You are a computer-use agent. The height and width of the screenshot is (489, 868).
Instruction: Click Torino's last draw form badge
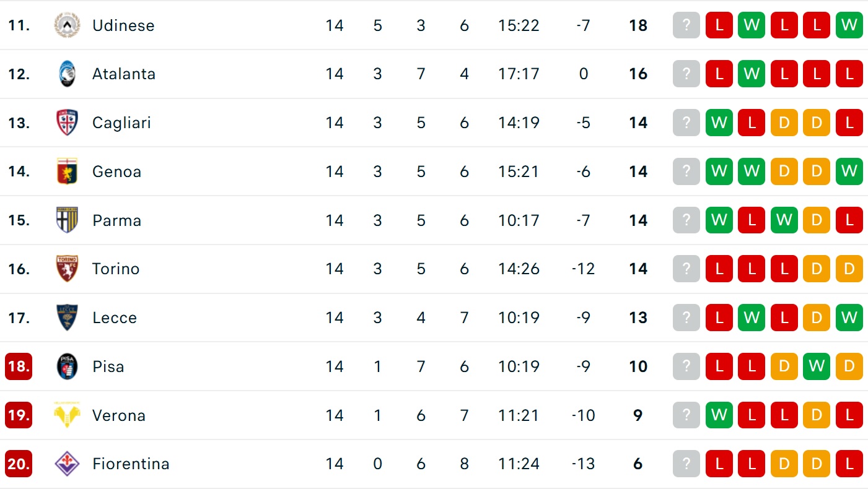point(817,269)
